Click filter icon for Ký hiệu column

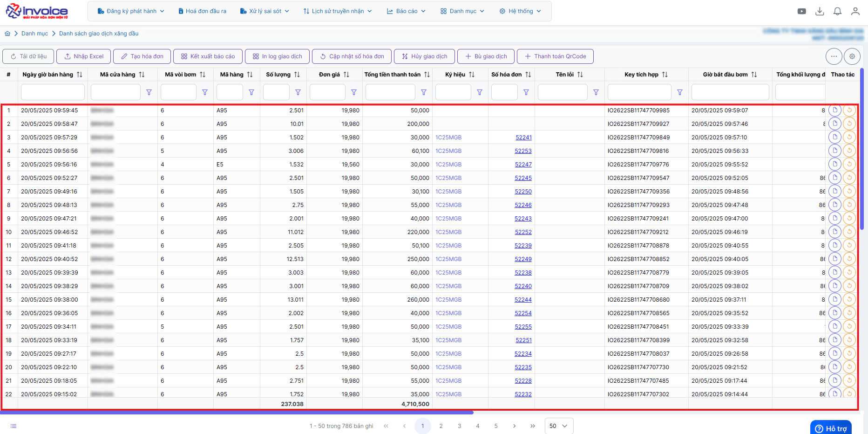pos(480,92)
